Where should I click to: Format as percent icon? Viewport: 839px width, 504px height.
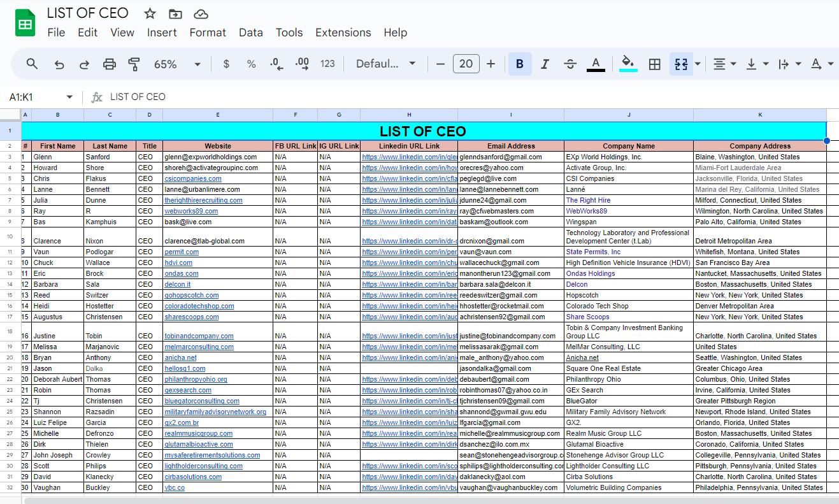pyautogui.click(x=251, y=64)
